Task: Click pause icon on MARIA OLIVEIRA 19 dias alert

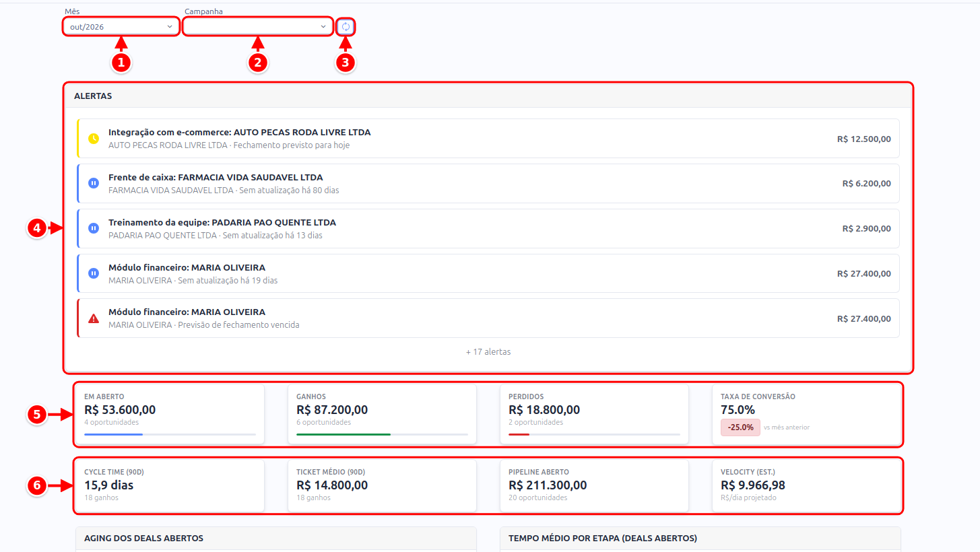Action: (x=94, y=273)
